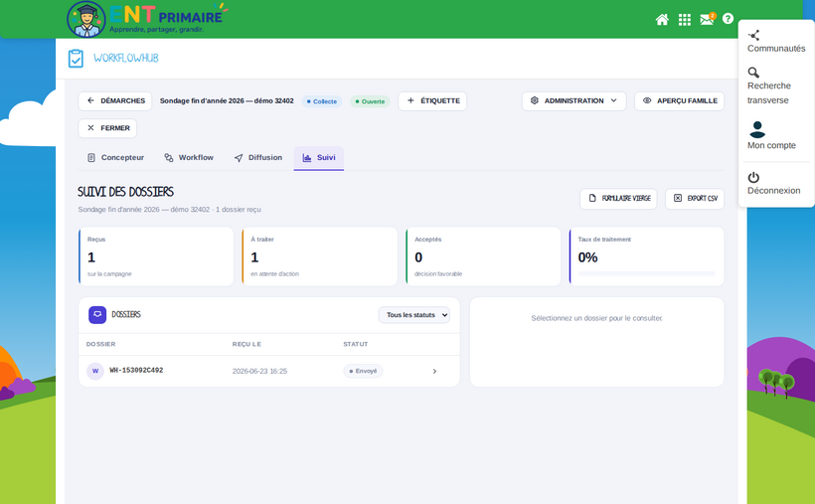Image resolution: width=815 pixels, height=504 pixels.
Task: Click the À traiter stat card
Action: pos(320,256)
